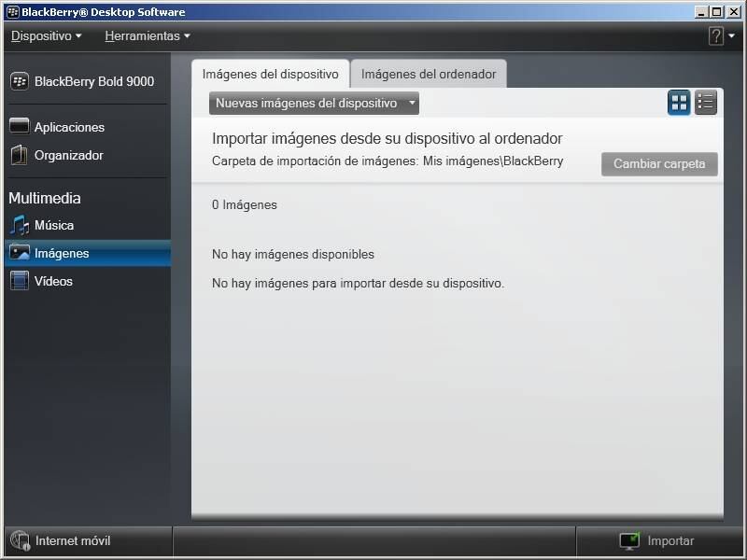Switch to Imágenes del ordenador tab
The image size is (747, 560).
[429, 74]
